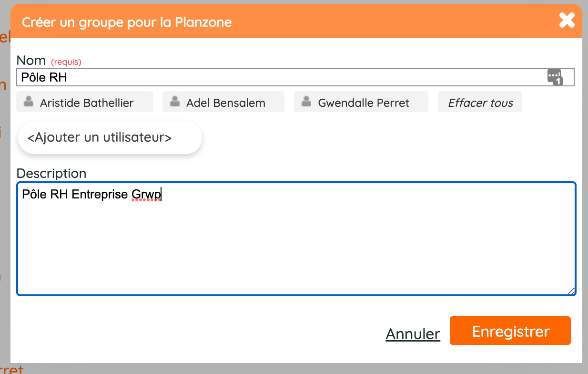Open the Ajouter un utilisateur selector

[x=110, y=138]
